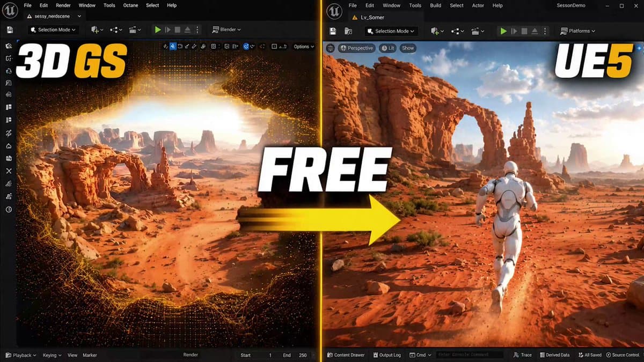Screen dimensions: 644x362
Task: Click Stop square button in left window
Action: [x=177, y=30]
